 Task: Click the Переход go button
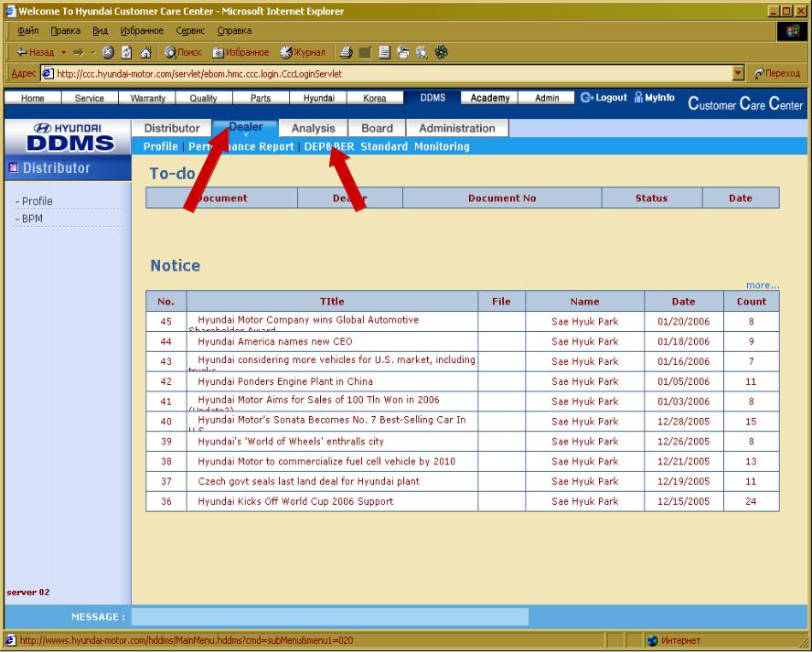click(x=777, y=73)
